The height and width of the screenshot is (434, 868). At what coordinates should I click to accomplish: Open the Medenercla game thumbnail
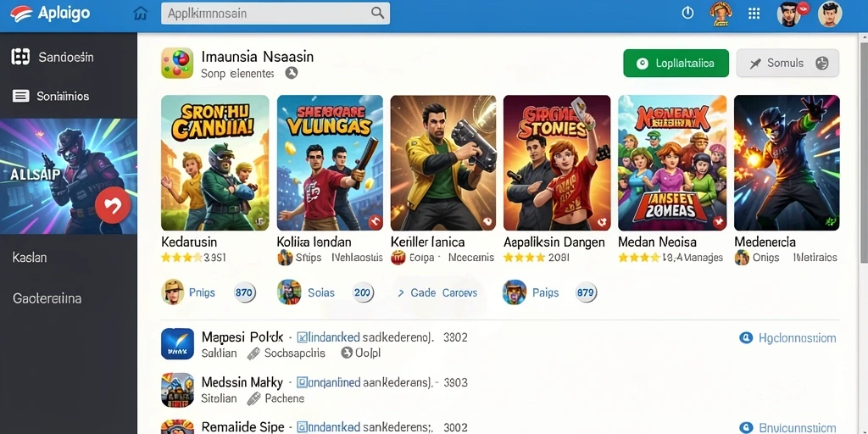click(787, 163)
